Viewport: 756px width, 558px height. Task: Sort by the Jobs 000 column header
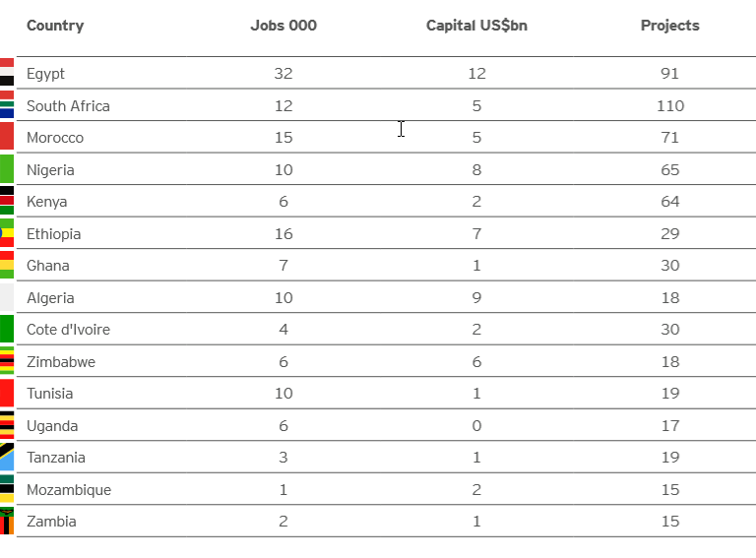click(283, 26)
